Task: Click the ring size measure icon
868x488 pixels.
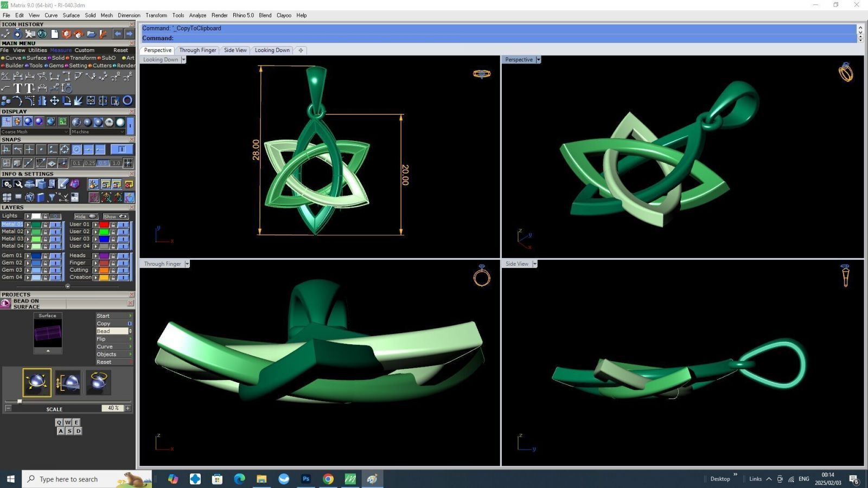Action: 67,88
